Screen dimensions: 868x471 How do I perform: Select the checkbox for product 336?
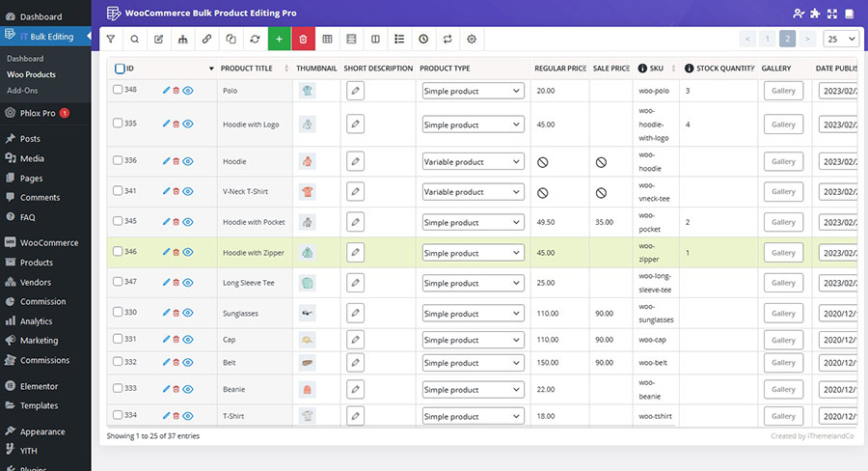click(x=118, y=160)
